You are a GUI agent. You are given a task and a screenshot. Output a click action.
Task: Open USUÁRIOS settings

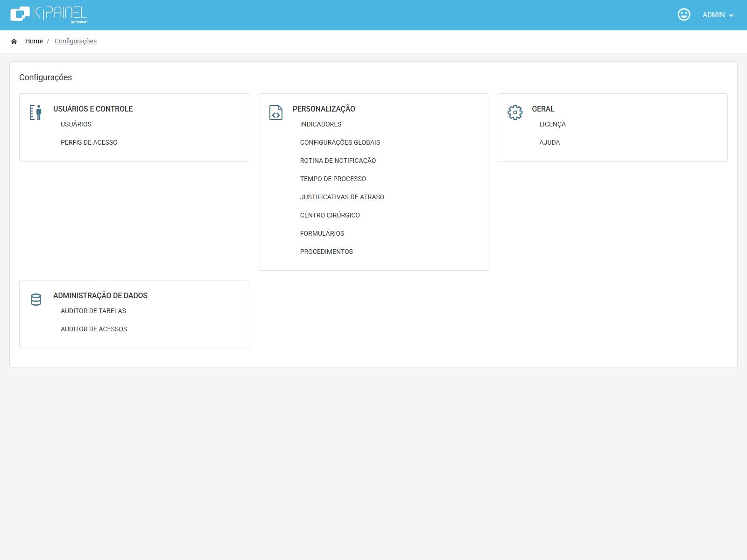point(76,124)
